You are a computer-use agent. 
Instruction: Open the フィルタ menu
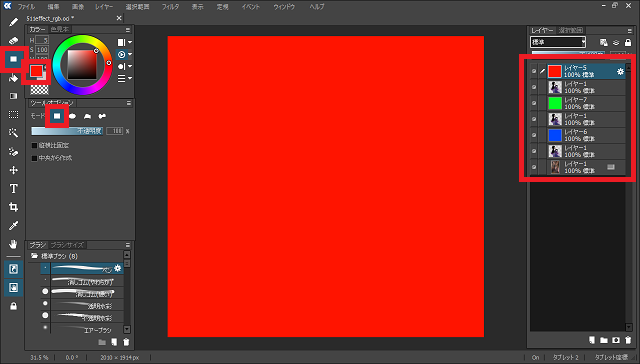coord(170,7)
